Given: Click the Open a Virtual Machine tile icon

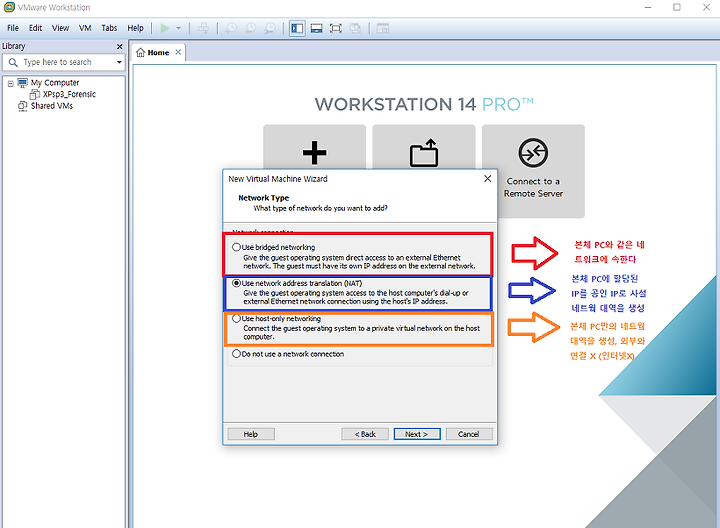Looking at the screenshot, I should [424, 152].
